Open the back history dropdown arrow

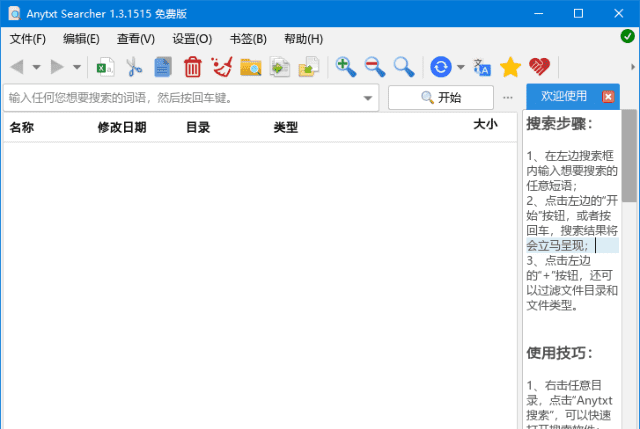coord(36,67)
